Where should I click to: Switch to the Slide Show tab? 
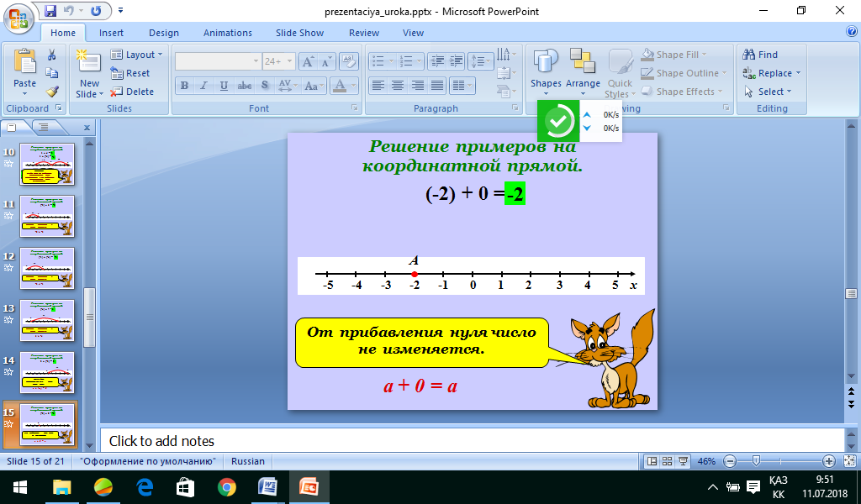coord(300,33)
